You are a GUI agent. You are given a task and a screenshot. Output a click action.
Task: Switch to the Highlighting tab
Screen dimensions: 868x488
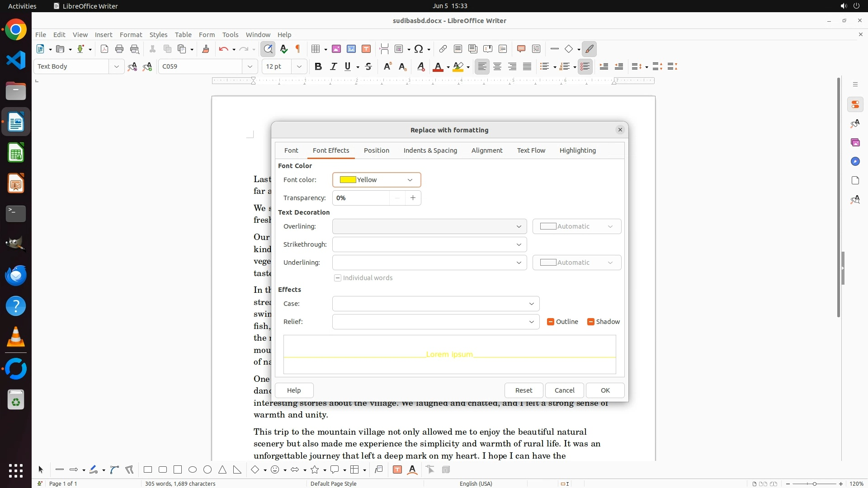[x=577, y=150]
